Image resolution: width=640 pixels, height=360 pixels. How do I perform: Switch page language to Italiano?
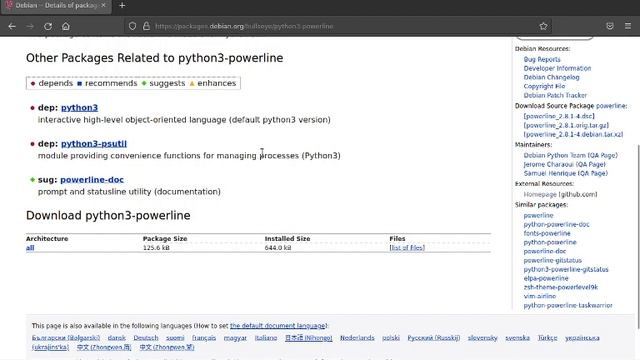point(266,338)
